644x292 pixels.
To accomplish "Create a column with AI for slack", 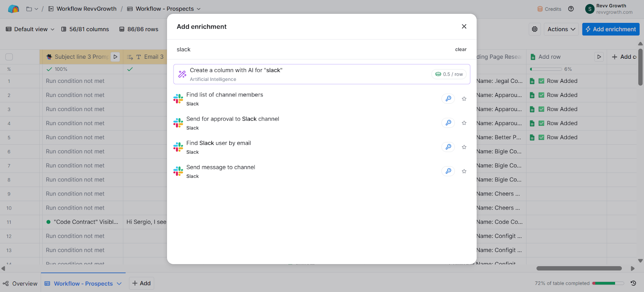I will coord(322,74).
